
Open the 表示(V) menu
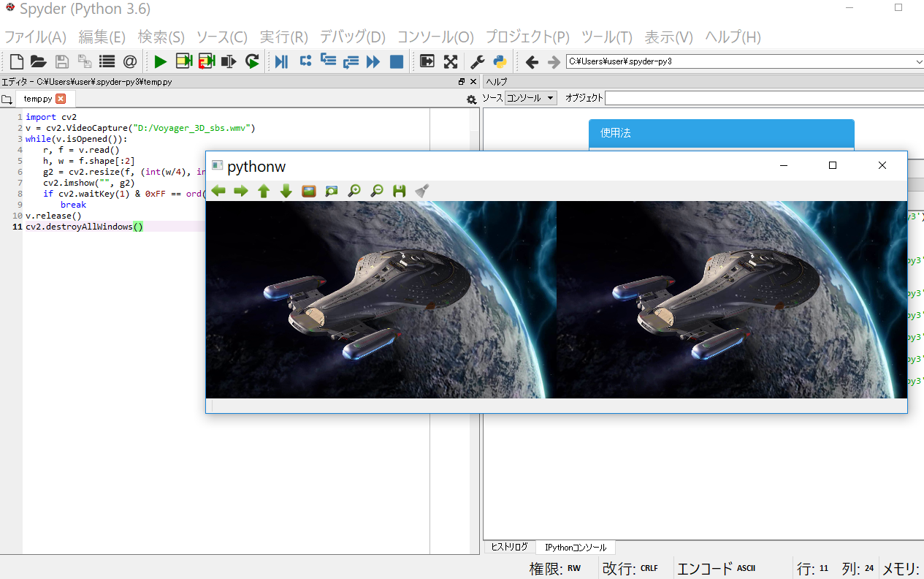669,37
